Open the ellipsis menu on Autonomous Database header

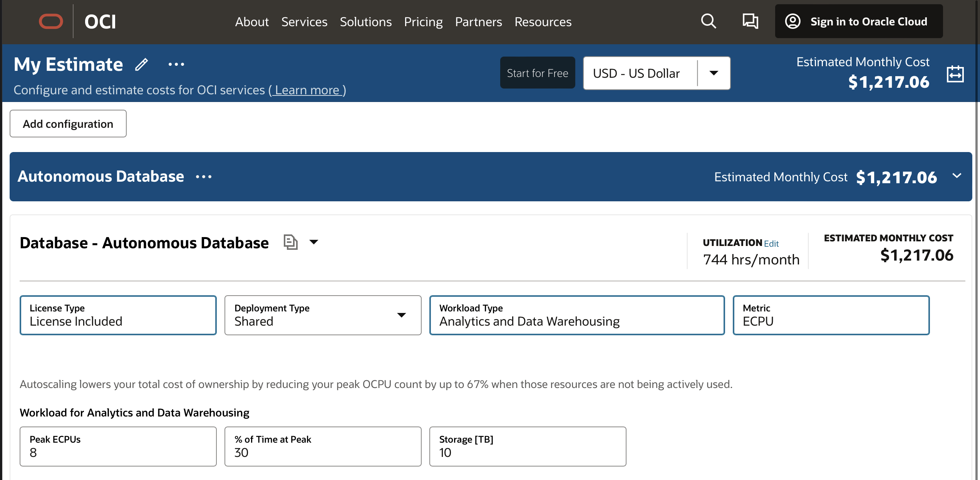(x=204, y=177)
